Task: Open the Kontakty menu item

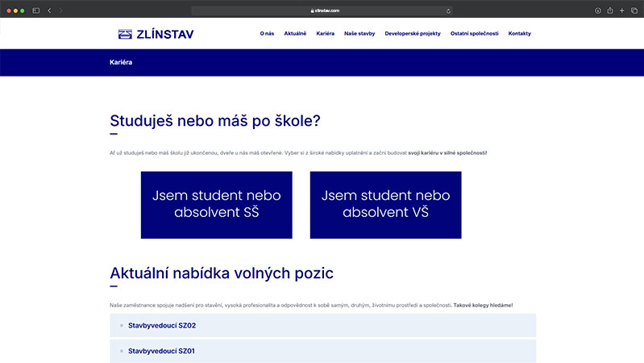Action: coord(519,34)
